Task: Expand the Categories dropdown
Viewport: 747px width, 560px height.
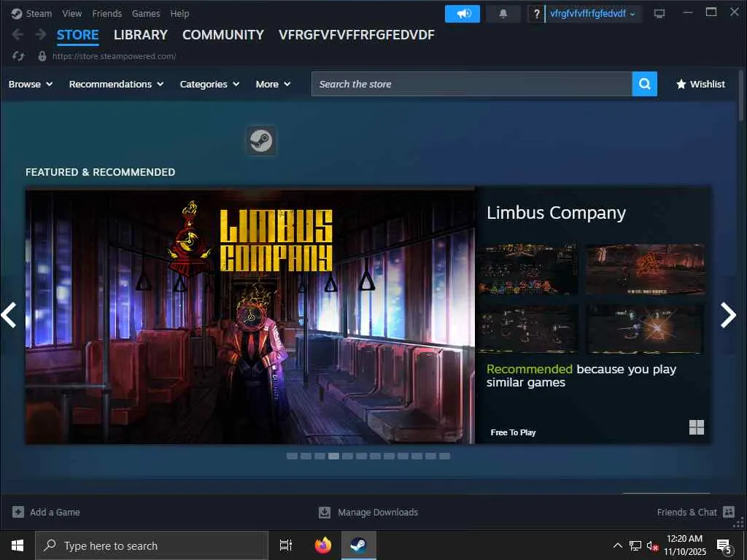Action: [x=209, y=85]
